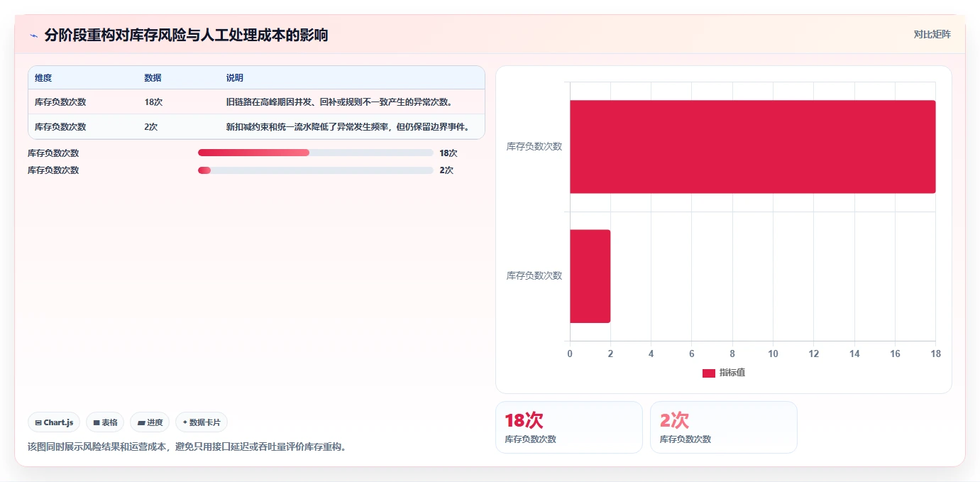The image size is (980, 482).
Task: Click the 2次 cell in the table
Action: [x=151, y=127]
